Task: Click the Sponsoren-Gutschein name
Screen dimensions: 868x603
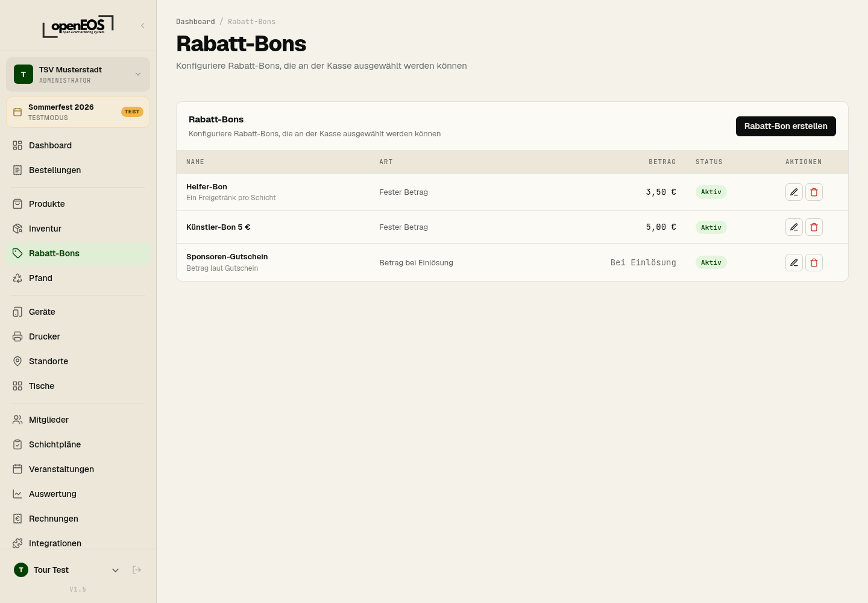Action: tap(227, 257)
